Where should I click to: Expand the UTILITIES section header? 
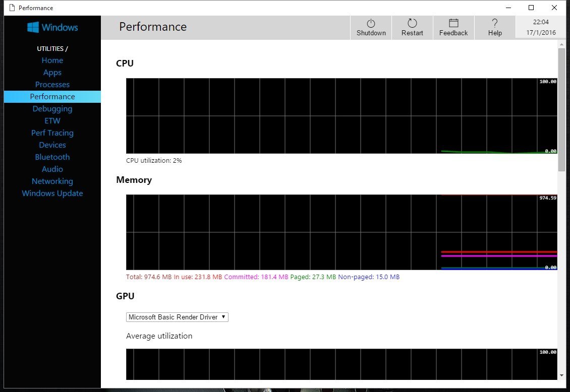[52, 48]
